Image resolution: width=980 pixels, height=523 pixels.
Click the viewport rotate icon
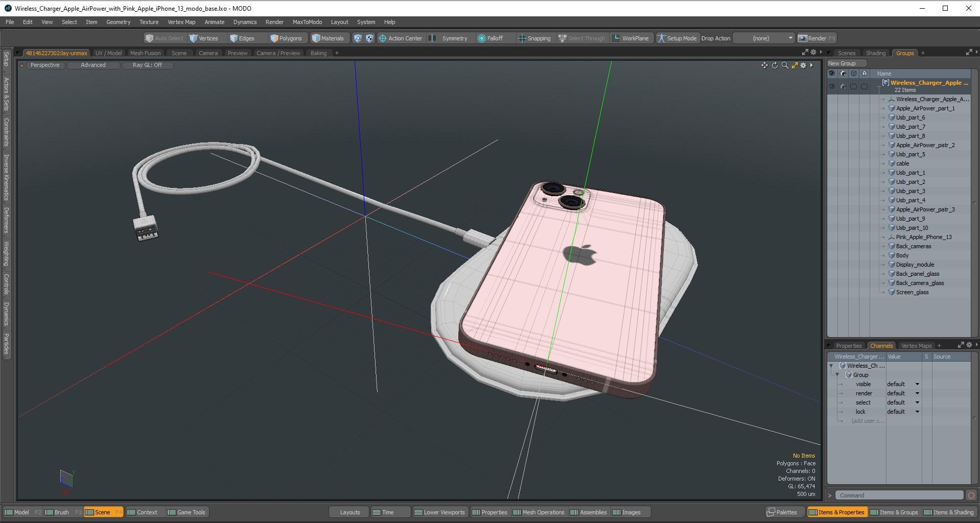775,65
